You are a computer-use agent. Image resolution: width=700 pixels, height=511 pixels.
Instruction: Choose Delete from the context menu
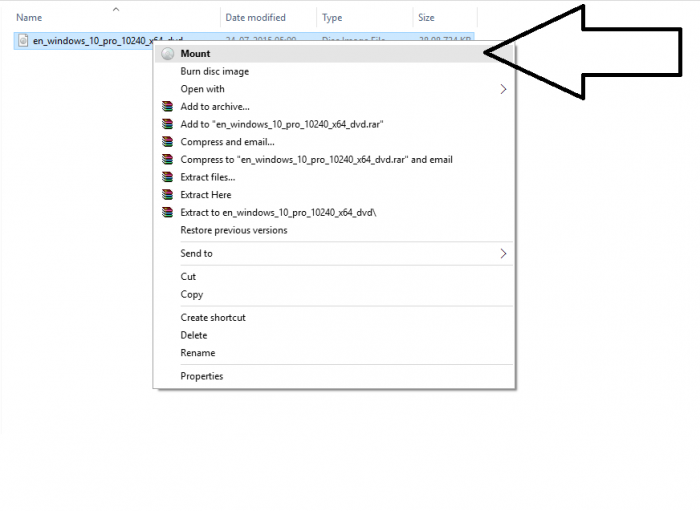click(334, 335)
